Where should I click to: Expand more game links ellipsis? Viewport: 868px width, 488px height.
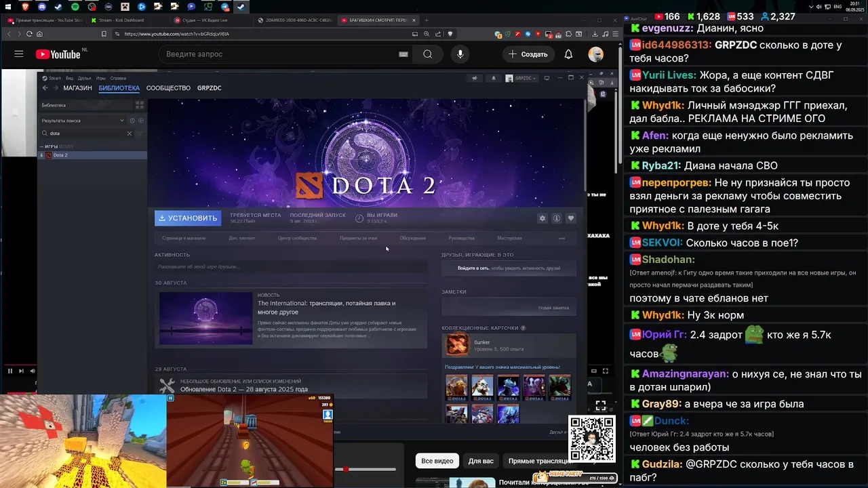[561, 238]
